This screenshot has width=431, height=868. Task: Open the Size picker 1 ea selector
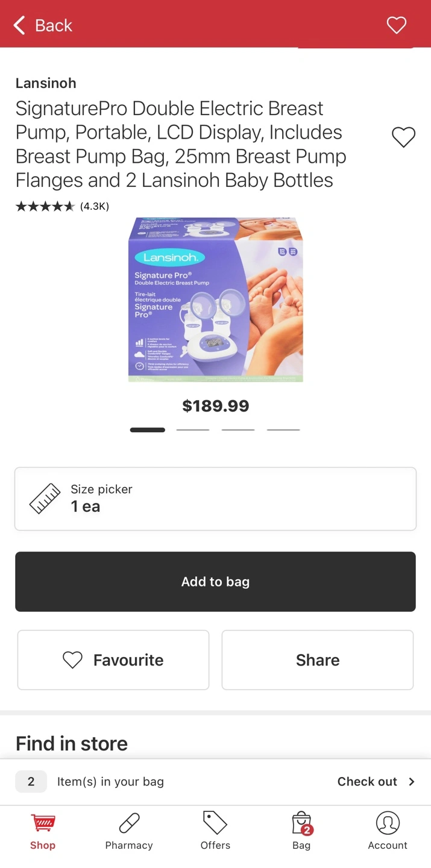click(x=215, y=498)
